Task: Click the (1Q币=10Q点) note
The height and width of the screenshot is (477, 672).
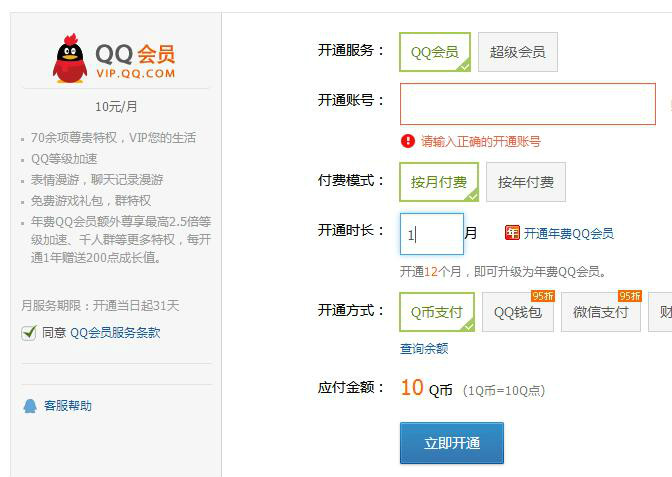Action: coord(504,390)
